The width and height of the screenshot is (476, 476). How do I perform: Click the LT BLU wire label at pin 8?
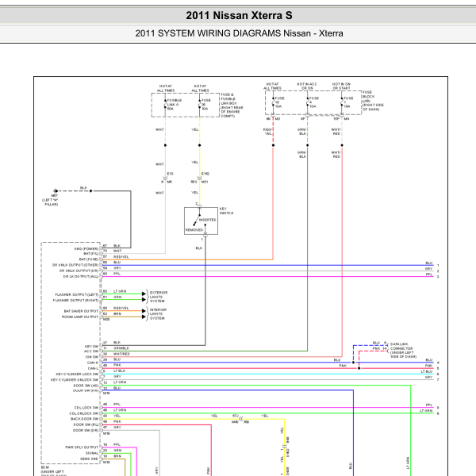point(119,371)
